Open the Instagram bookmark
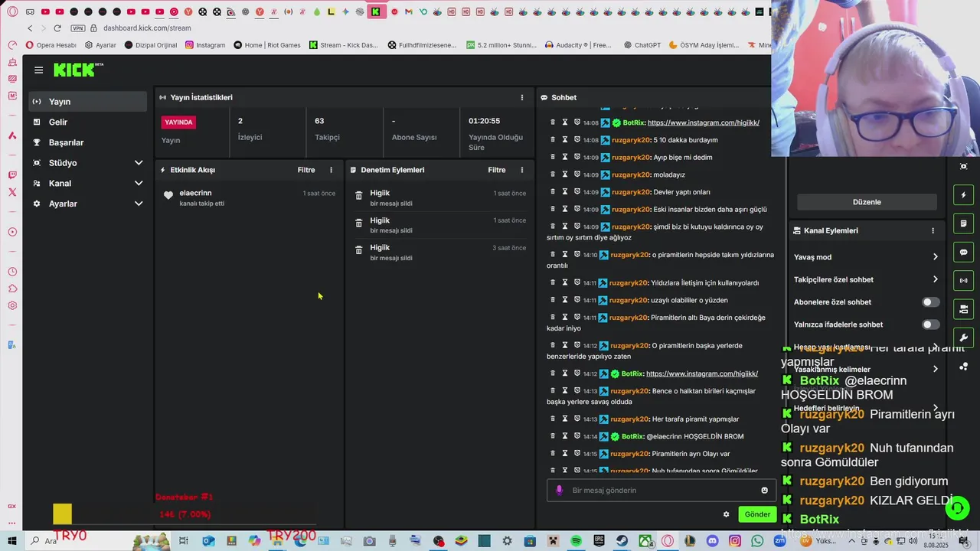The image size is (980, 551). tap(205, 45)
